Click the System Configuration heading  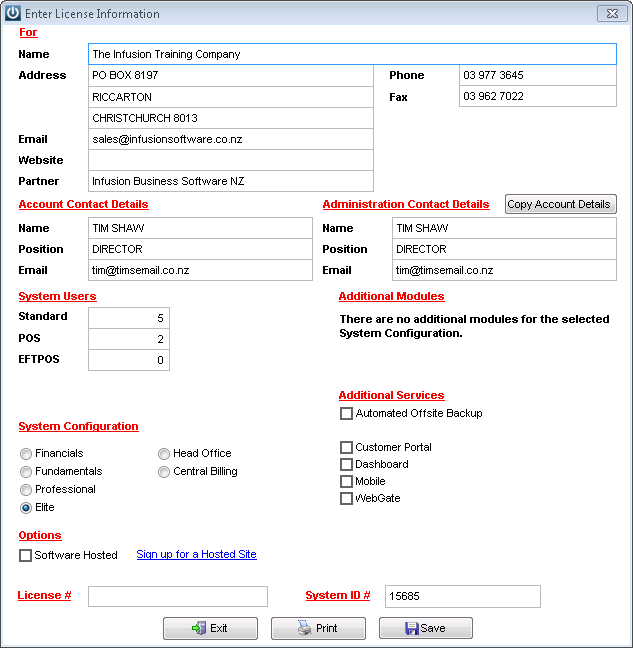[79, 426]
